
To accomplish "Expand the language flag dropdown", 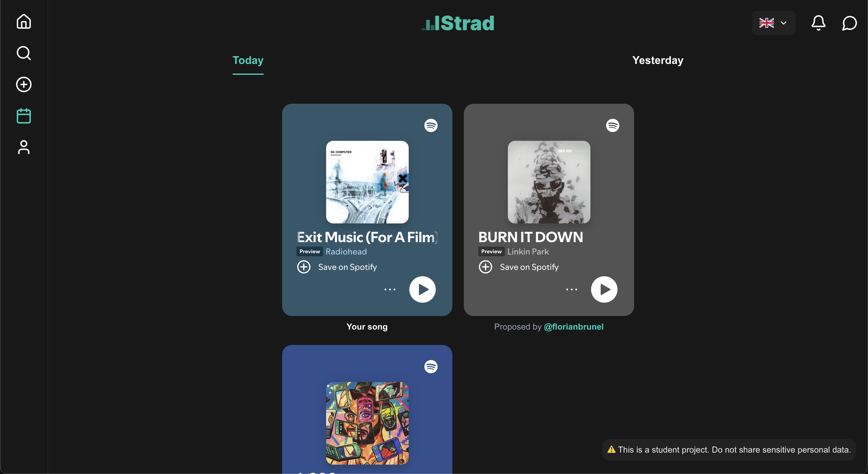I will click(773, 23).
